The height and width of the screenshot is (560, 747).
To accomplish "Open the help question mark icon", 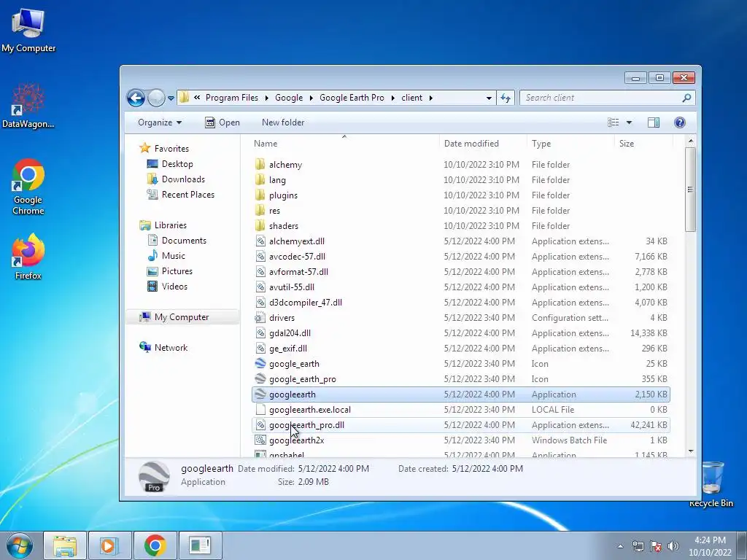I will coord(680,122).
